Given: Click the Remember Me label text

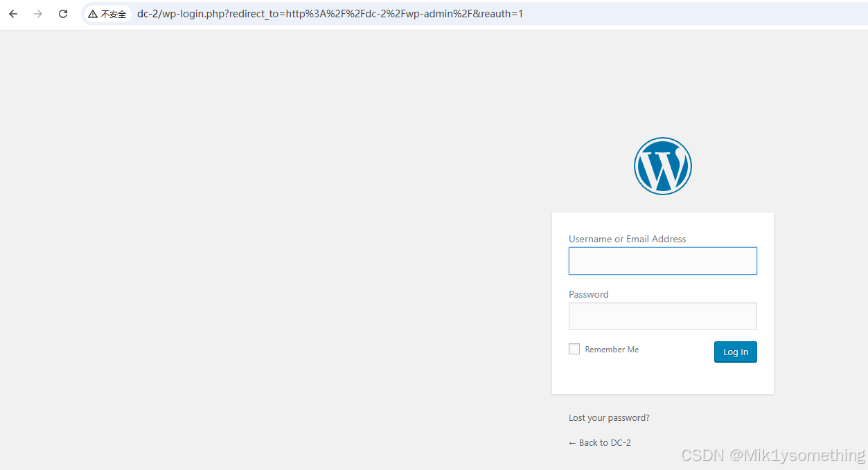Looking at the screenshot, I should point(612,350).
